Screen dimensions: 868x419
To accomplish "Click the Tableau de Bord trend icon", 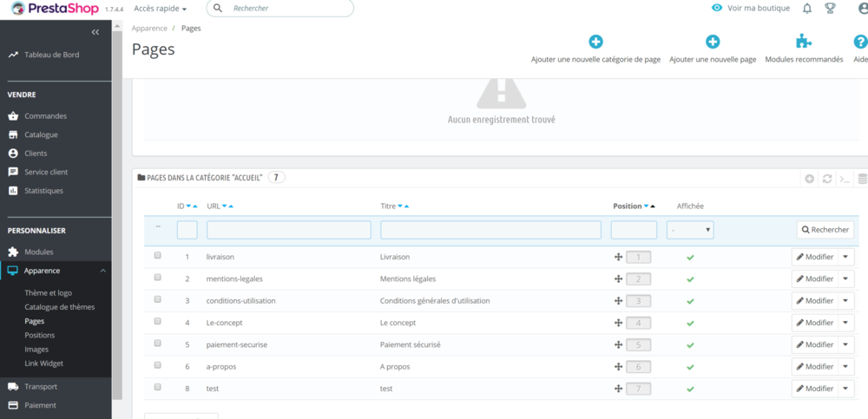I will (13, 55).
